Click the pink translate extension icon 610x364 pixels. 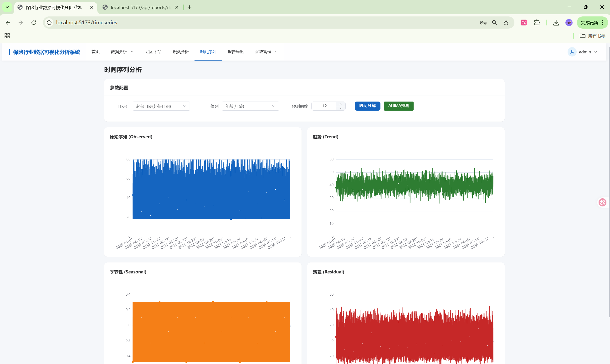[524, 23]
